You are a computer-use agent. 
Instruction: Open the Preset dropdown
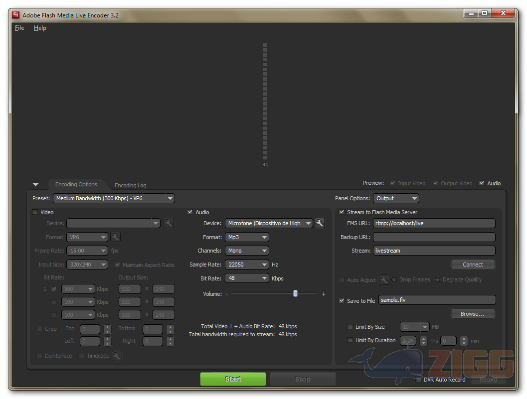tap(114, 198)
